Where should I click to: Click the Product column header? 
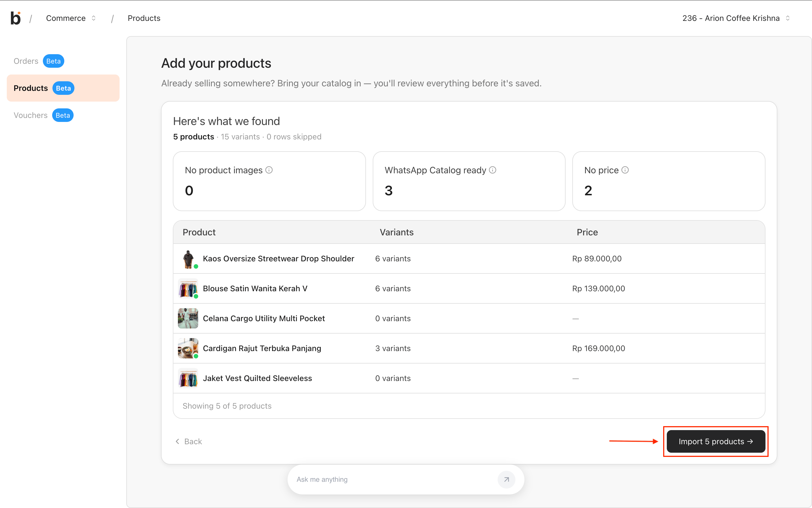(x=199, y=232)
